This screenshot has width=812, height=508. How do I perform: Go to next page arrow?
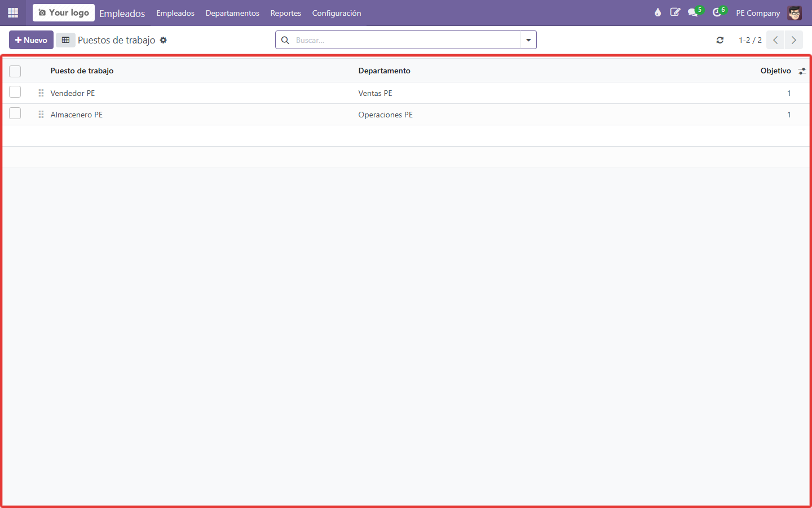pyautogui.click(x=793, y=40)
